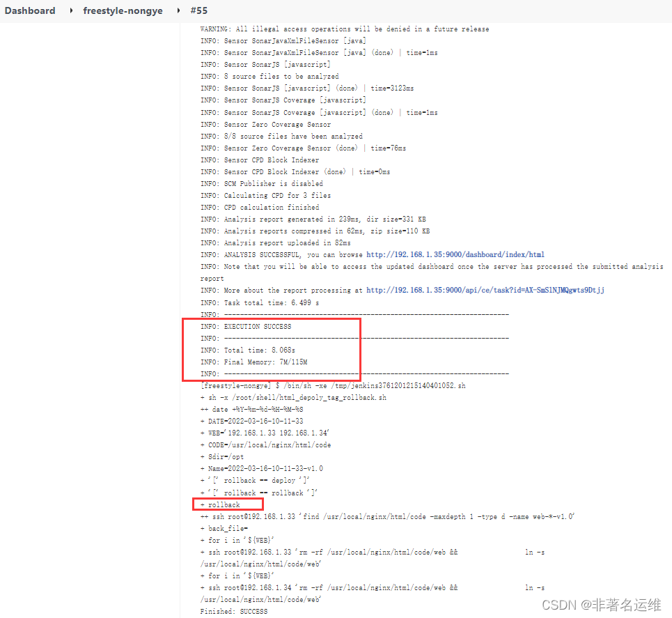Select '+ rollback' log line
The image size is (672, 618).
coord(220,504)
